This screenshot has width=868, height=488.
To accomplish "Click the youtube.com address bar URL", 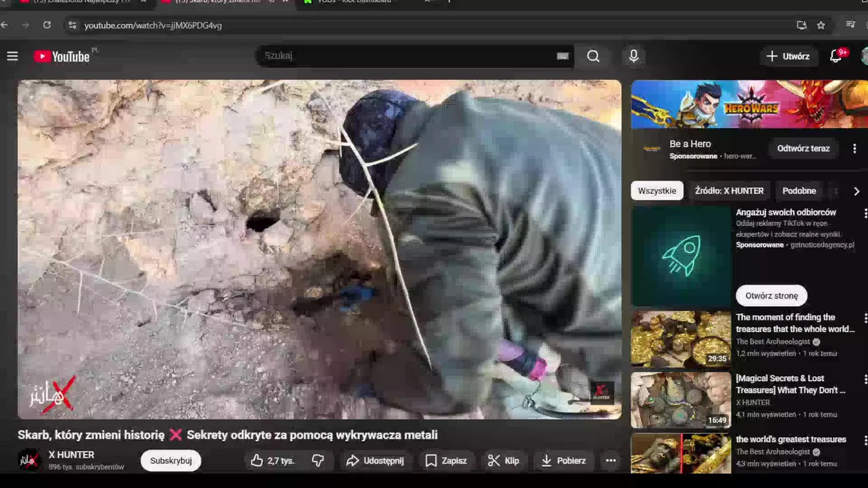I will [x=153, y=25].
